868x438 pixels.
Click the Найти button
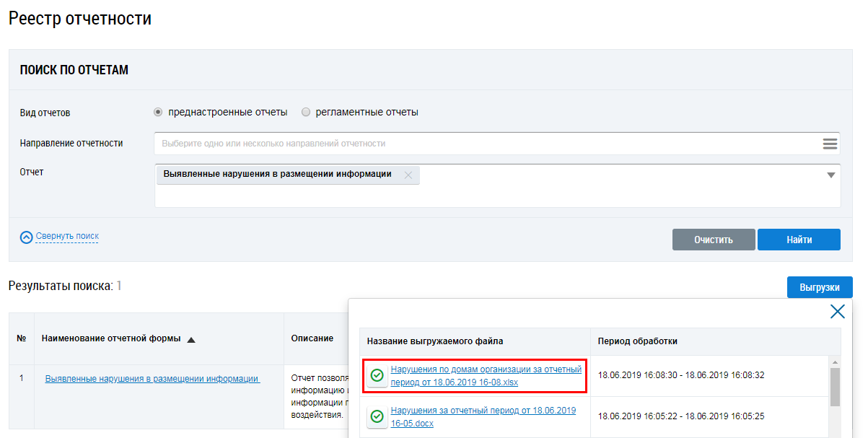(x=799, y=240)
